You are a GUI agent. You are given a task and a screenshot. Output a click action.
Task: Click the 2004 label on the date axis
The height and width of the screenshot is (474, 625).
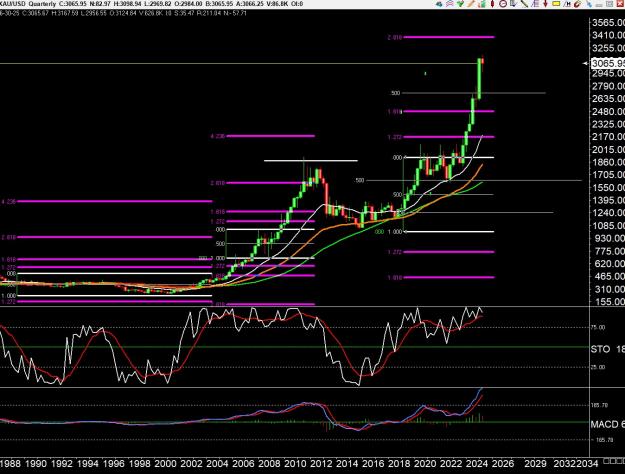(x=218, y=464)
